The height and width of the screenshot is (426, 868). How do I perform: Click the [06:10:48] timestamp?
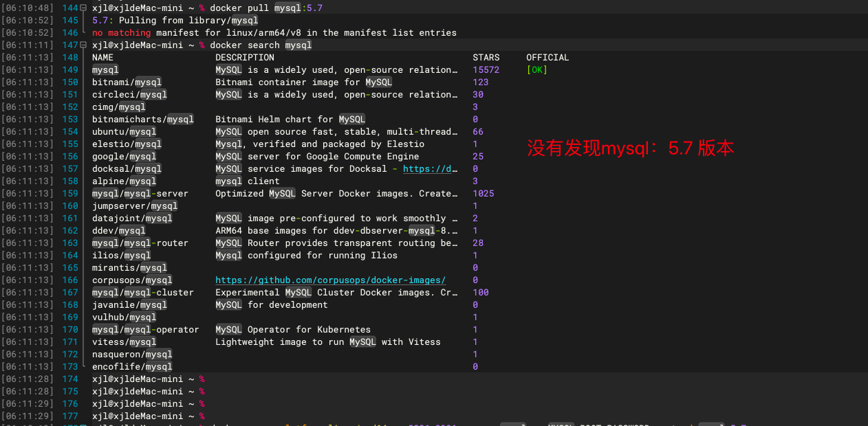pos(28,8)
